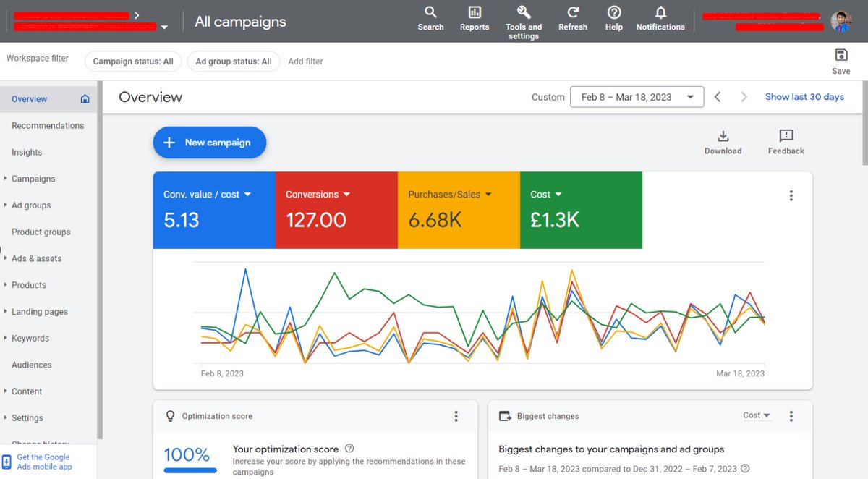Change the Conv. value / cost metric
This screenshot has height=479, width=868.
pyautogui.click(x=207, y=195)
